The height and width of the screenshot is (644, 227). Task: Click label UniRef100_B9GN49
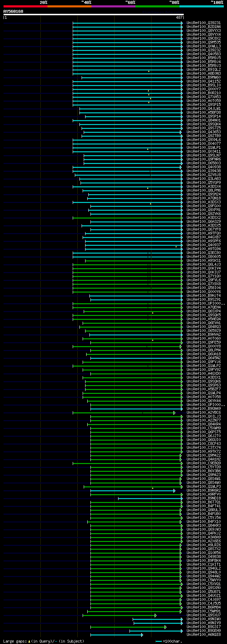click(204, 409)
